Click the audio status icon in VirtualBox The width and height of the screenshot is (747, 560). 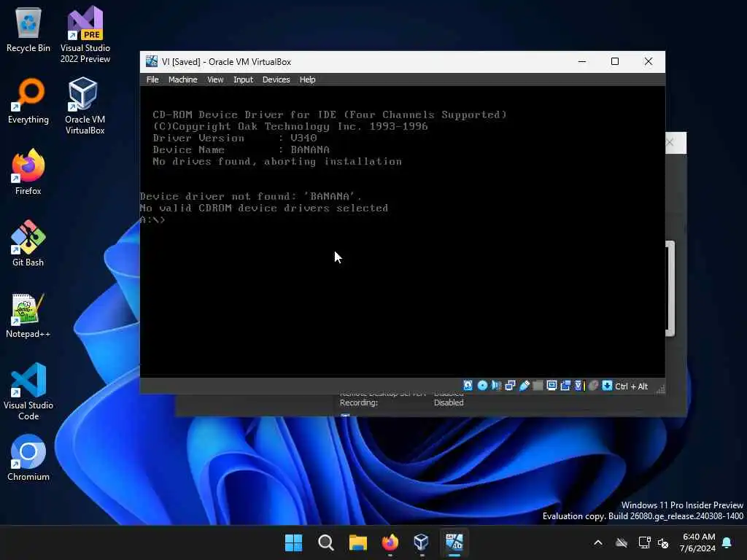tap(496, 385)
